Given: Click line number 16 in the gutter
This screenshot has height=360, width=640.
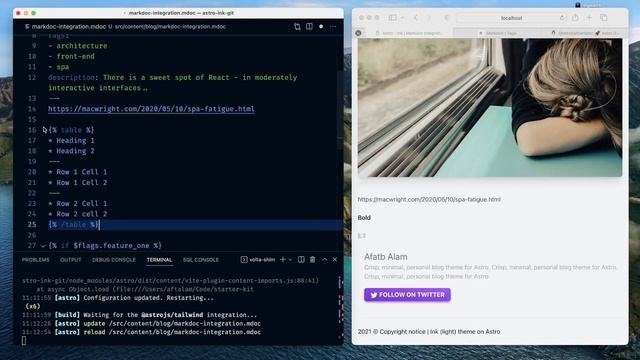Looking at the screenshot, I should tap(32, 130).
